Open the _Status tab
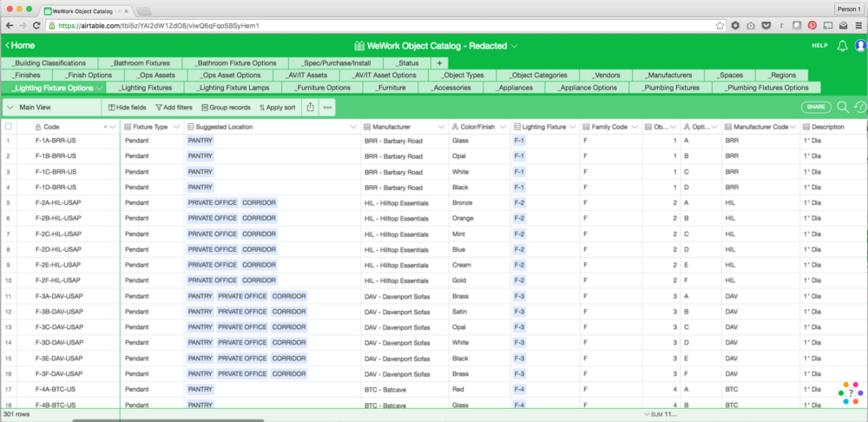The image size is (868, 422). [x=406, y=63]
